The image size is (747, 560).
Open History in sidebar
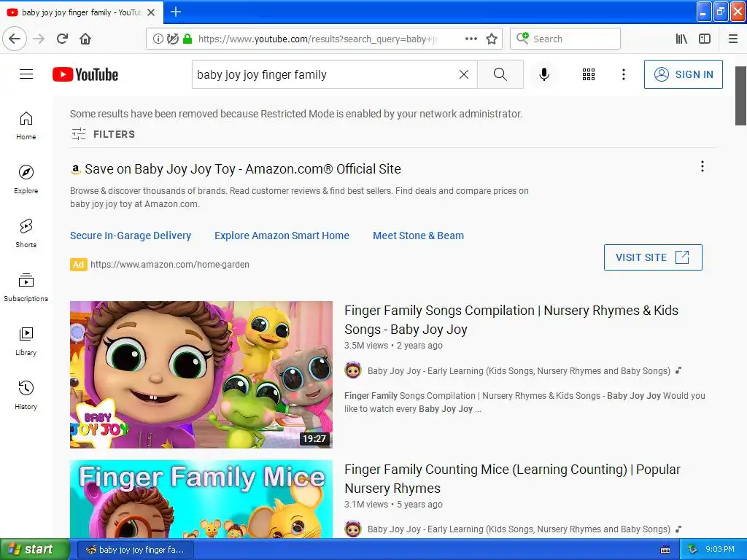point(26,395)
